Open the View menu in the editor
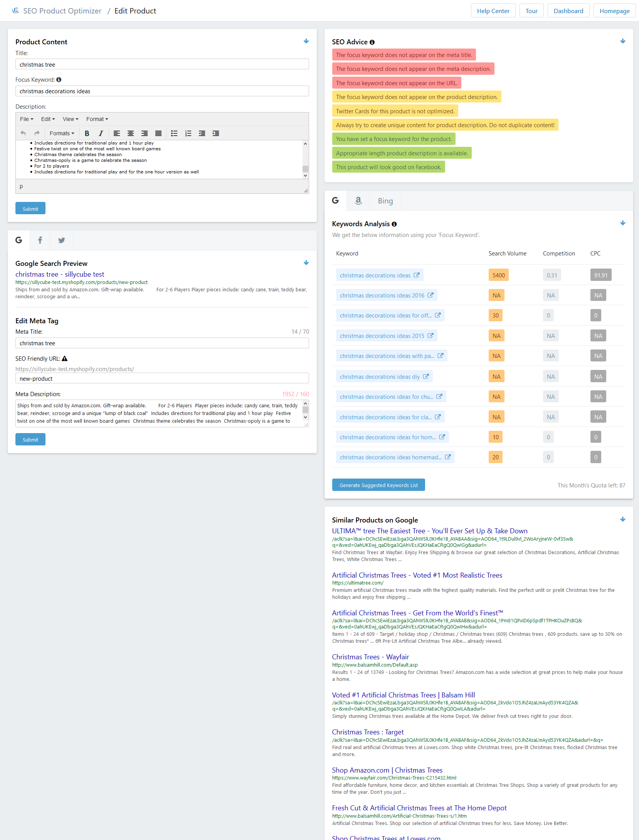639x840 pixels. [x=71, y=119]
